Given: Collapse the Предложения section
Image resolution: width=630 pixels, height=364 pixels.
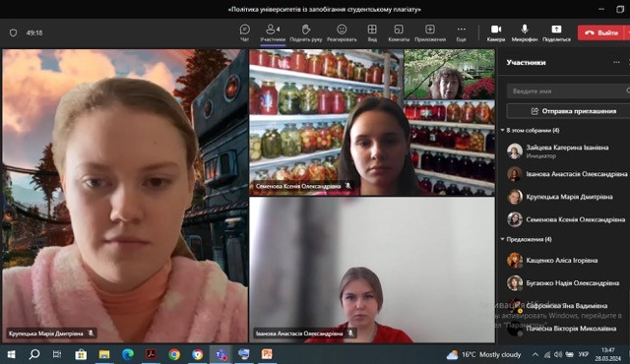Looking at the screenshot, I should (503, 239).
